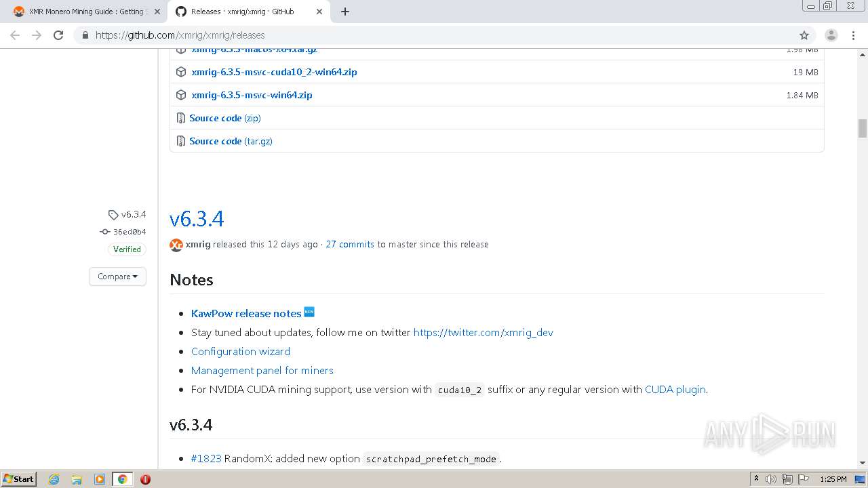
Task: Open the Chrome three-dot menu
Action: (852, 35)
